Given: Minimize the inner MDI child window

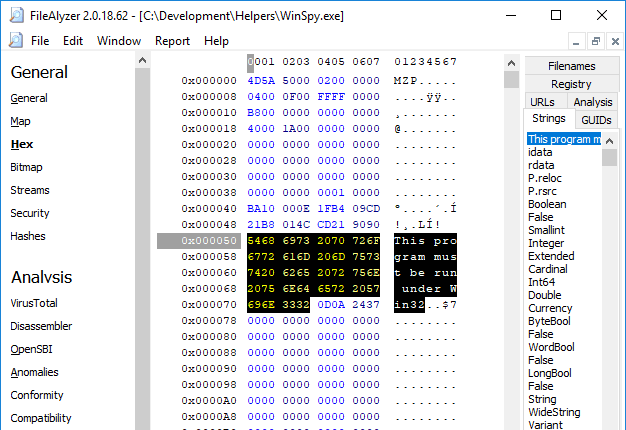Looking at the screenshot, I should pos(576,41).
